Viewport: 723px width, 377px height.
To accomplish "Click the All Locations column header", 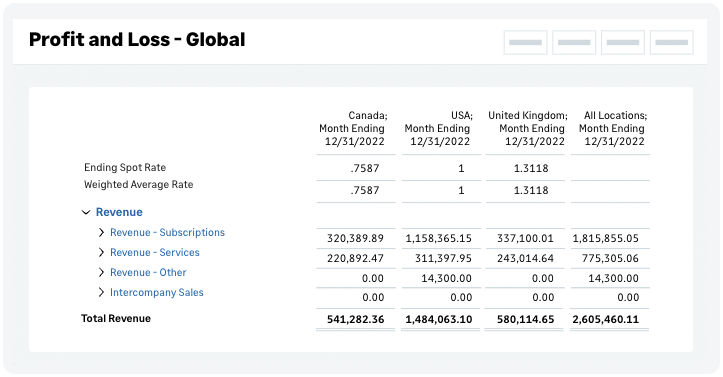I will point(613,129).
